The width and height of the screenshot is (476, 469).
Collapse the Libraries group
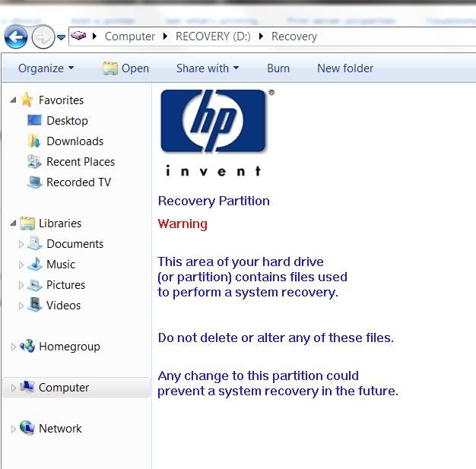click(x=13, y=223)
